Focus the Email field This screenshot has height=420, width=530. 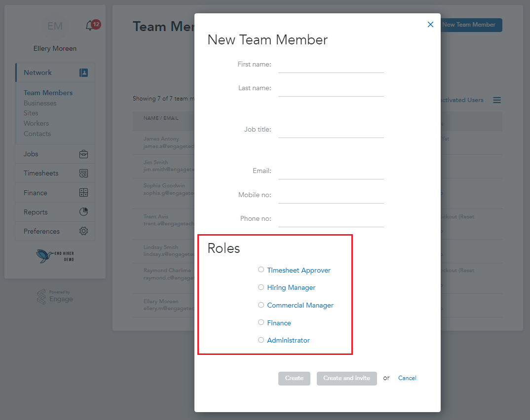point(331,172)
